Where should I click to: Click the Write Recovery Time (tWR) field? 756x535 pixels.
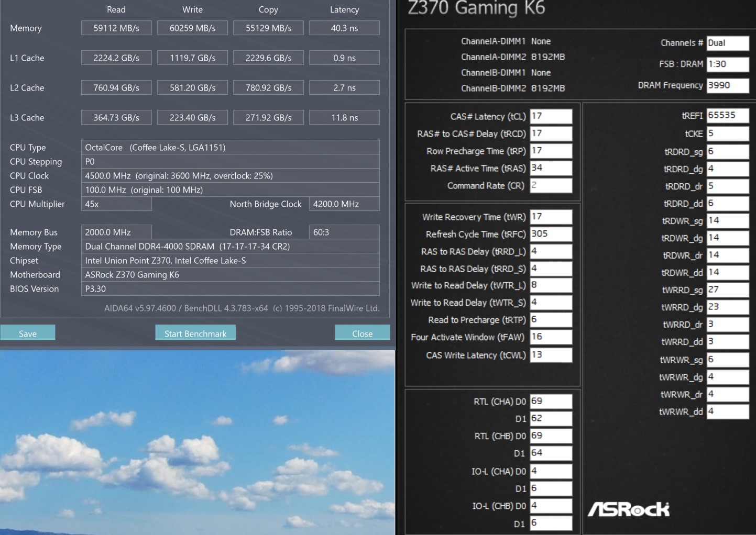click(x=551, y=217)
